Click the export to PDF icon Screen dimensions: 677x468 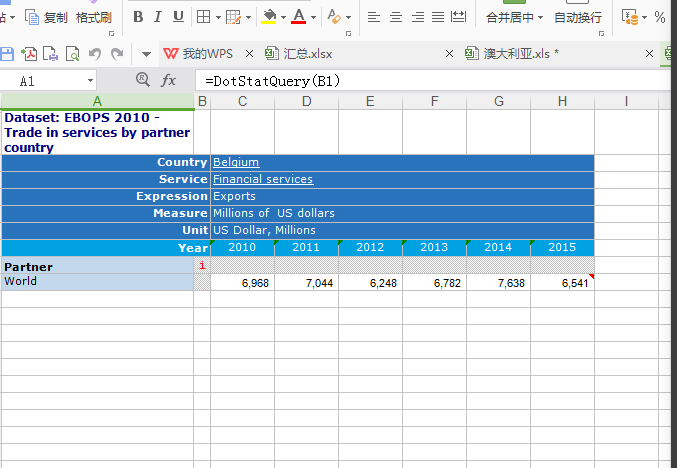point(30,53)
